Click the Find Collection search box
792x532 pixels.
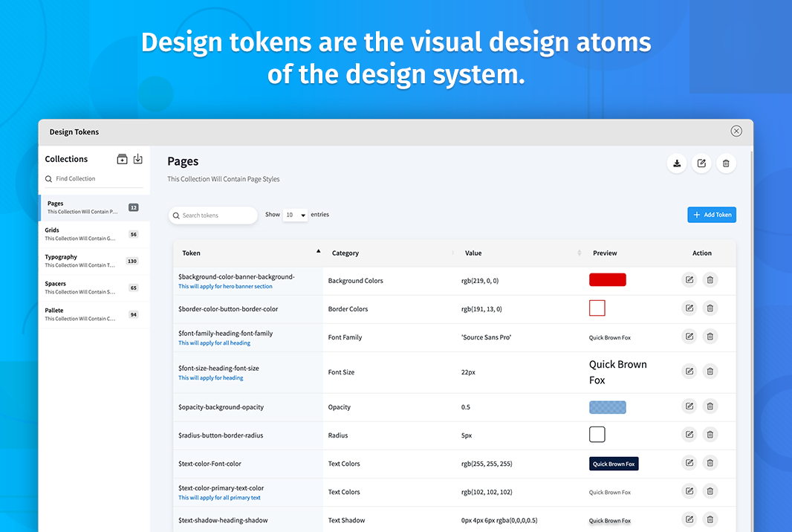(94, 178)
